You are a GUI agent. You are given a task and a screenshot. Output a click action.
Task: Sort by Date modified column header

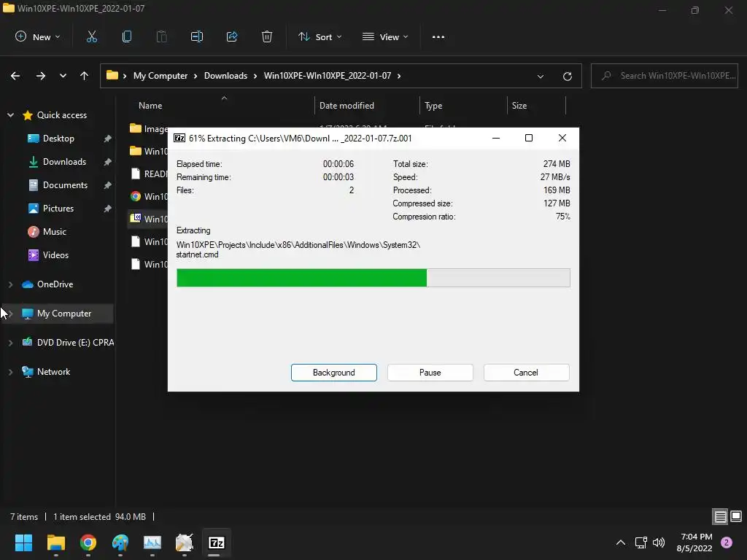tap(347, 106)
